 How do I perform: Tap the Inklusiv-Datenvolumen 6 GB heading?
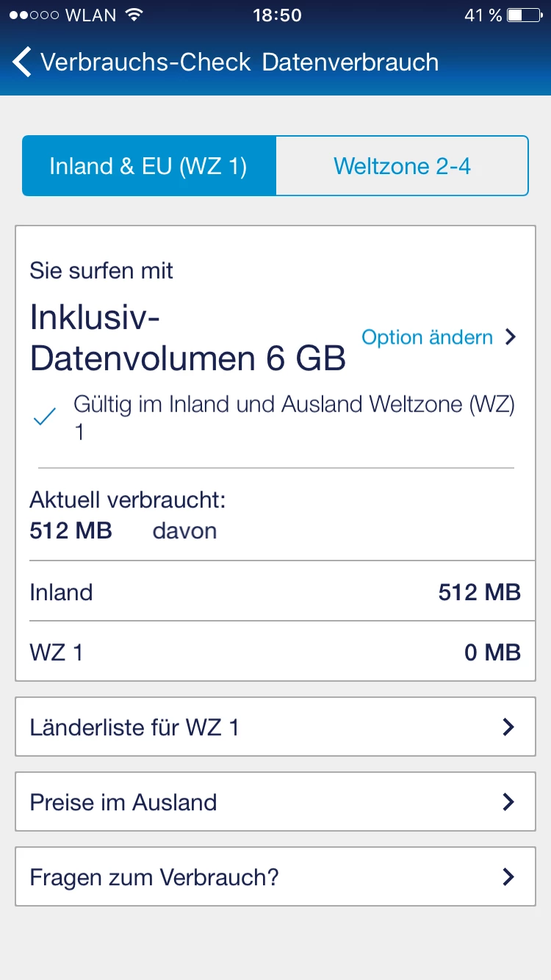[x=187, y=338]
